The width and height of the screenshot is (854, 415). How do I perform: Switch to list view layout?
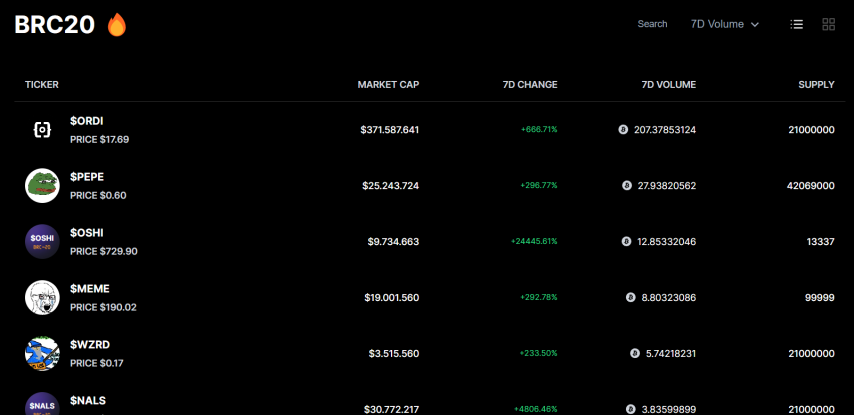797,24
